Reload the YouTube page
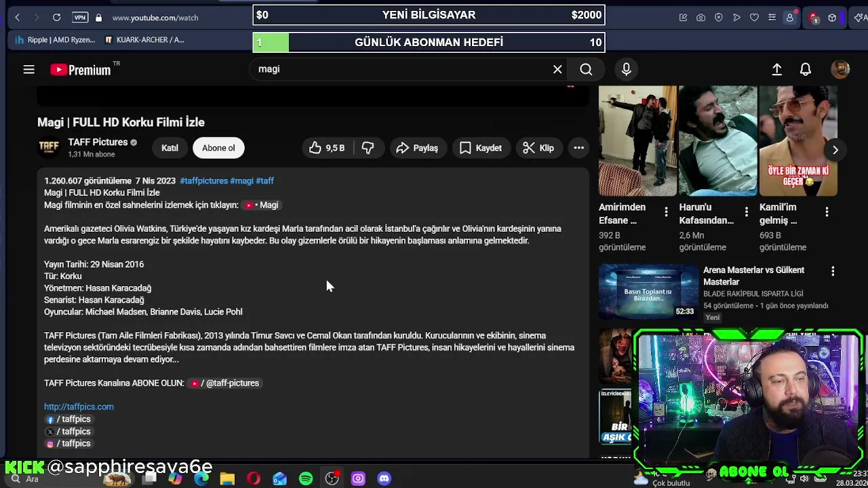Image resolution: width=868 pixels, height=488 pixels. coord(56,18)
